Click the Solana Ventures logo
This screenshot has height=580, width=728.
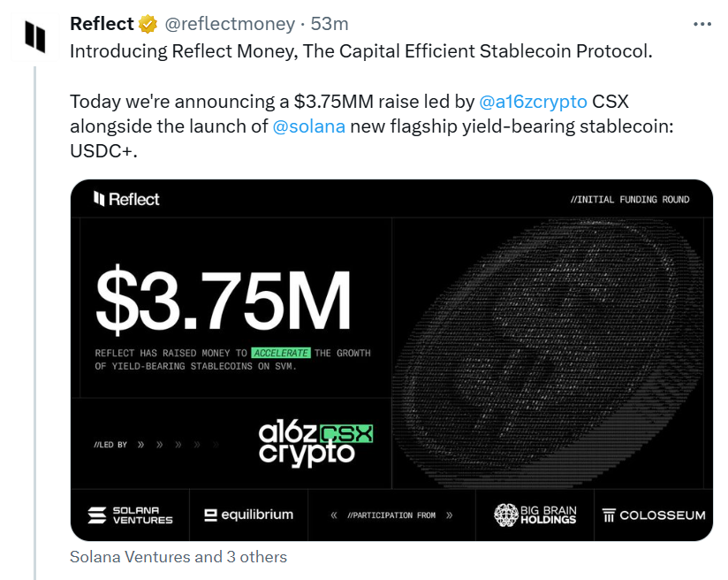coord(131,515)
